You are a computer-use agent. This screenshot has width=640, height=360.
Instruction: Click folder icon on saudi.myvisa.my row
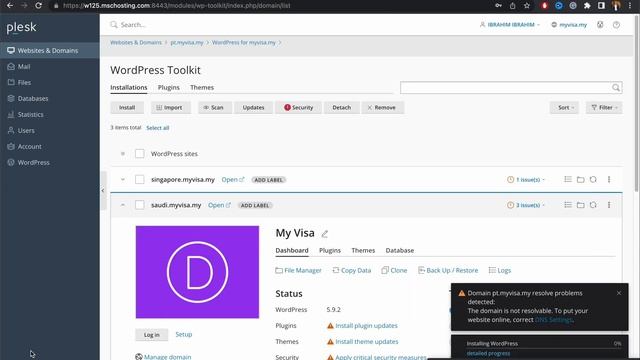click(580, 204)
